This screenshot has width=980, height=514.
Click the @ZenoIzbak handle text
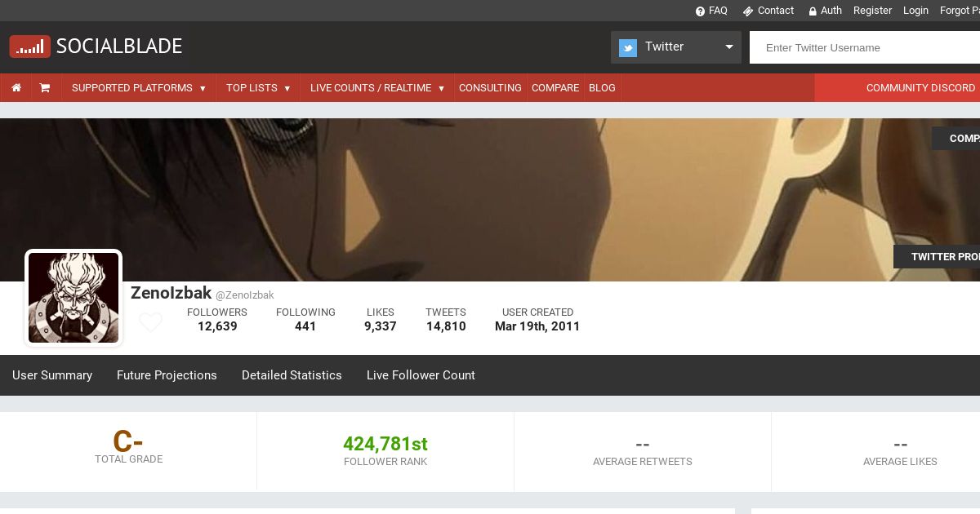[245, 295]
